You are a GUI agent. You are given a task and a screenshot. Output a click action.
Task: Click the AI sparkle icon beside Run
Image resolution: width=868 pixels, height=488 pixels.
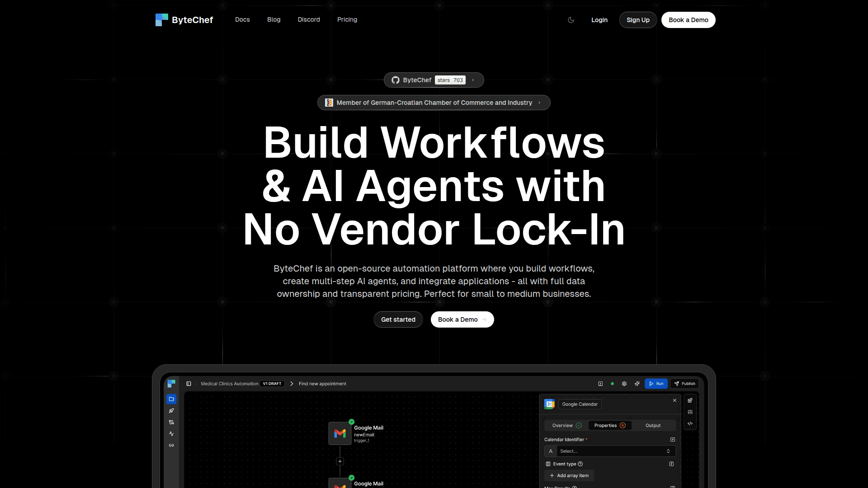point(637,384)
